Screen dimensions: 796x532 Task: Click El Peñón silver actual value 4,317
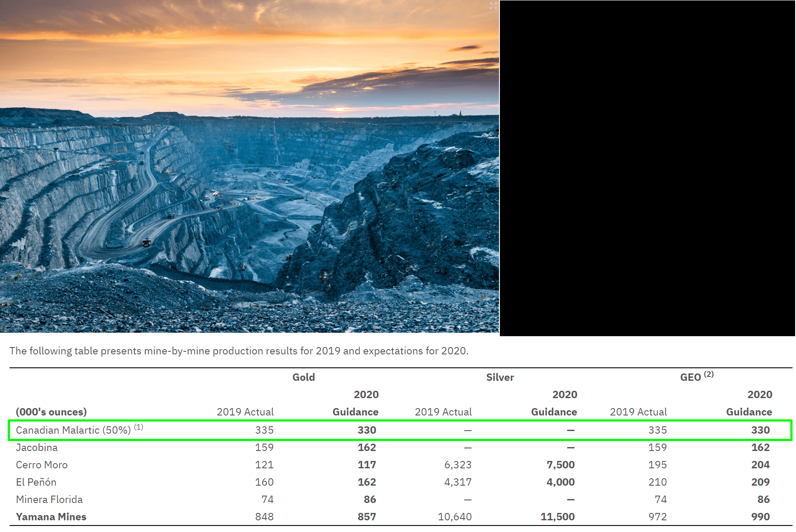[x=458, y=482]
